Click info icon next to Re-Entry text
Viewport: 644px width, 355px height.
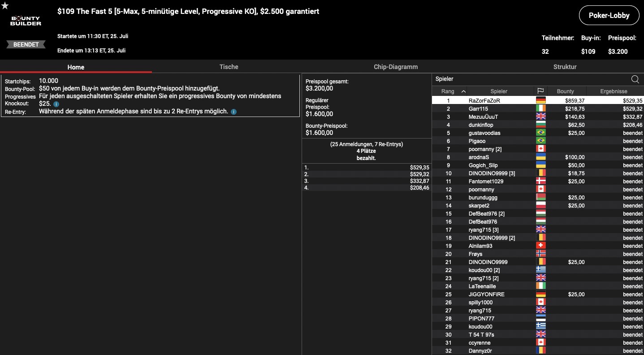pyautogui.click(x=233, y=112)
